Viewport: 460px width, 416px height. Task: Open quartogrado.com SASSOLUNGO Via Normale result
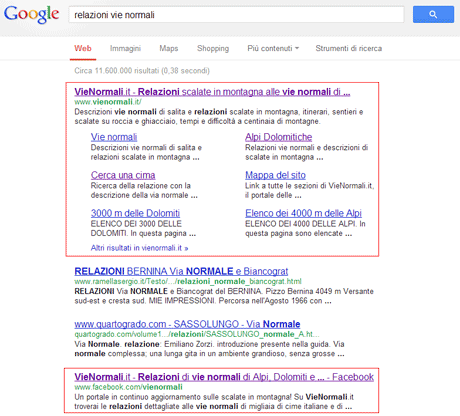(187, 324)
